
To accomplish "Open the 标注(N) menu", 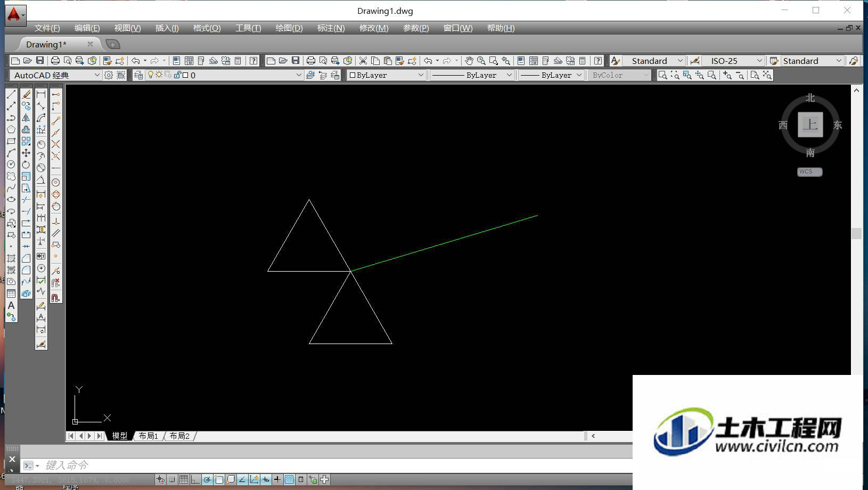I will click(x=331, y=28).
